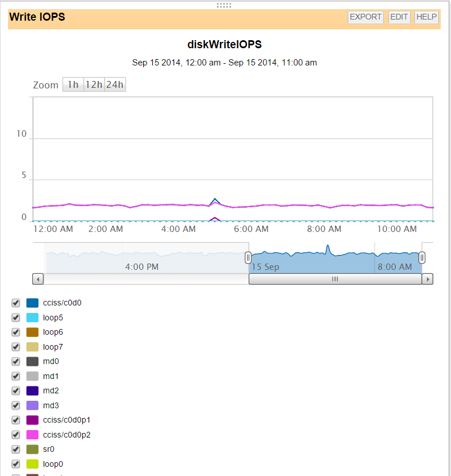Viewport: 451px width, 476px height.
Task: Click the left navigator range handle
Action: pyautogui.click(x=248, y=258)
